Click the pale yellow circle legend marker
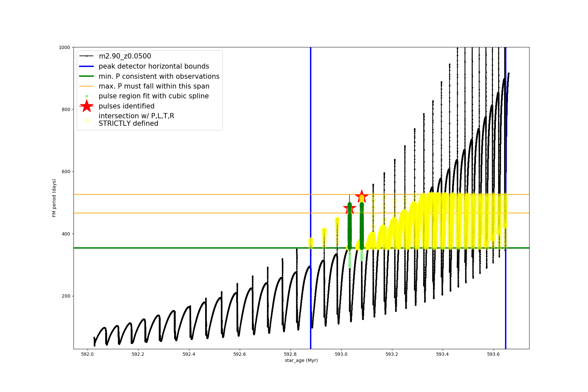Viewport: 588px width, 392px height. tap(87, 121)
